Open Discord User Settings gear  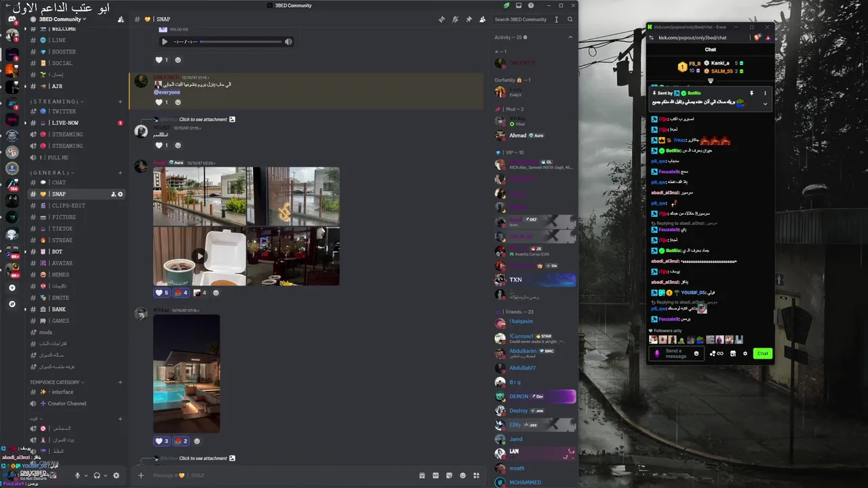click(116, 476)
